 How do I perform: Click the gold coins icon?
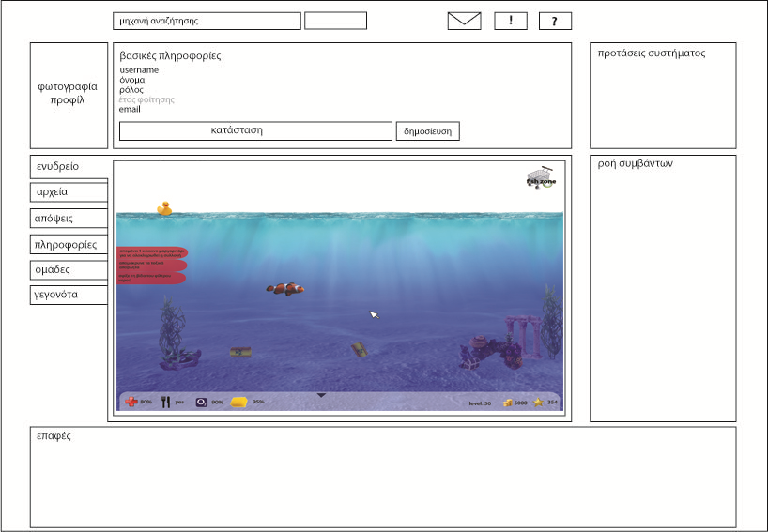(507, 403)
